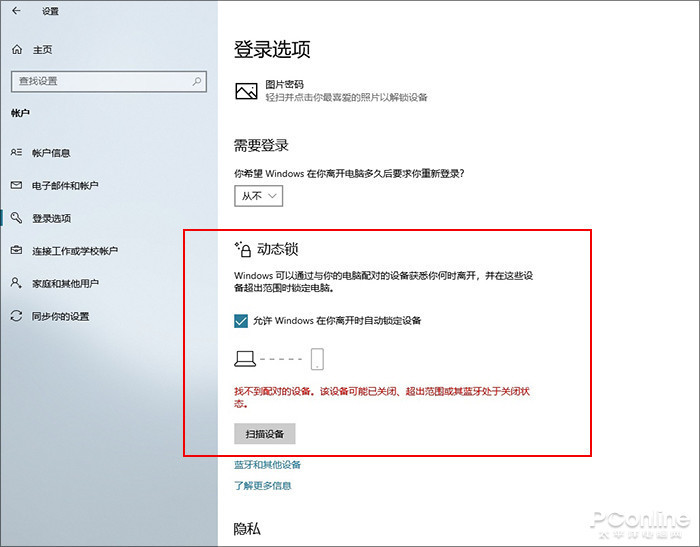Open the 从不 sign-in requirement dropdown
This screenshot has height=547, width=700.
(x=258, y=196)
